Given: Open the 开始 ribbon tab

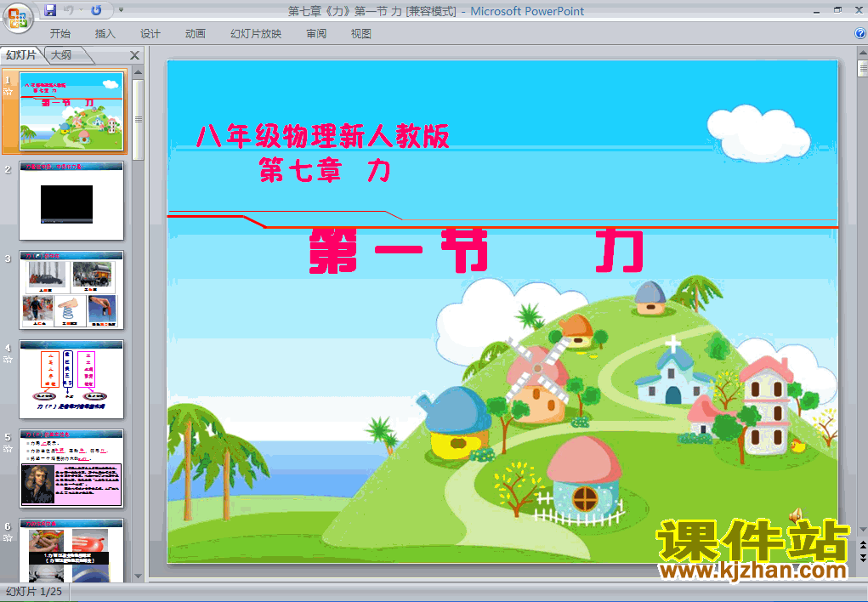Looking at the screenshot, I should click(60, 34).
